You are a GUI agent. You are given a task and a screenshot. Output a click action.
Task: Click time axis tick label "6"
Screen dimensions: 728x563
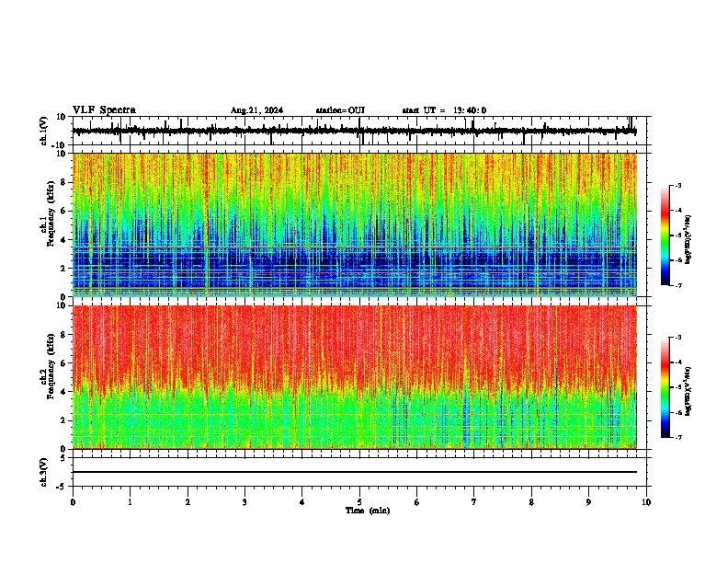pyautogui.click(x=417, y=502)
